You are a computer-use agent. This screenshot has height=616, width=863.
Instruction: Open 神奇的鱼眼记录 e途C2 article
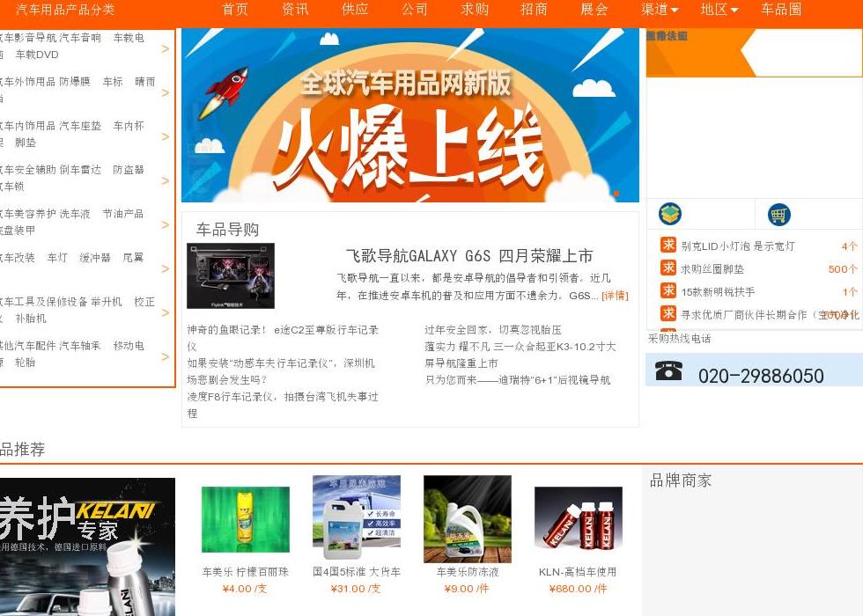(x=283, y=338)
